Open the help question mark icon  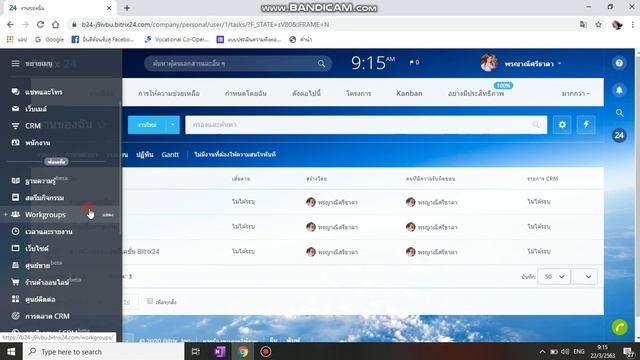tap(619, 63)
